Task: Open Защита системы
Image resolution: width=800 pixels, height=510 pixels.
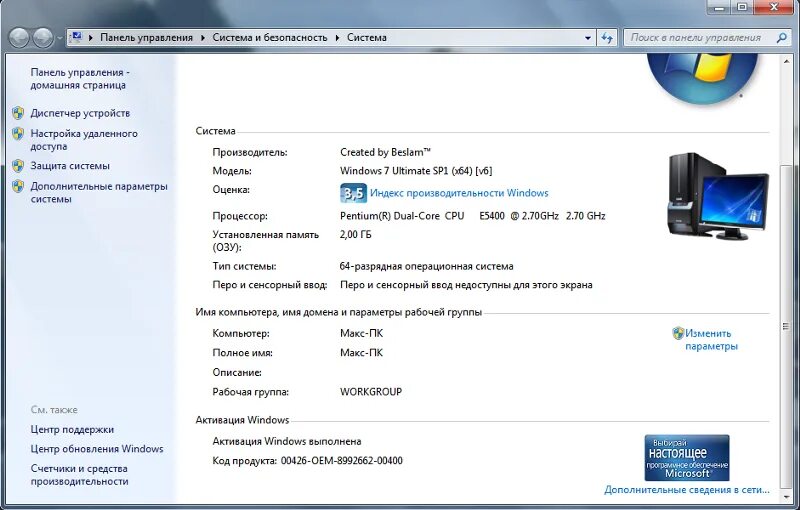Action: [70, 166]
